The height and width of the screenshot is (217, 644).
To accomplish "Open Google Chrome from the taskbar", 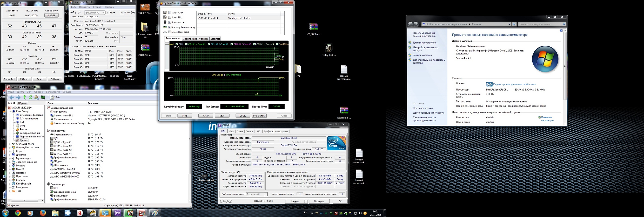I will (18, 213).
